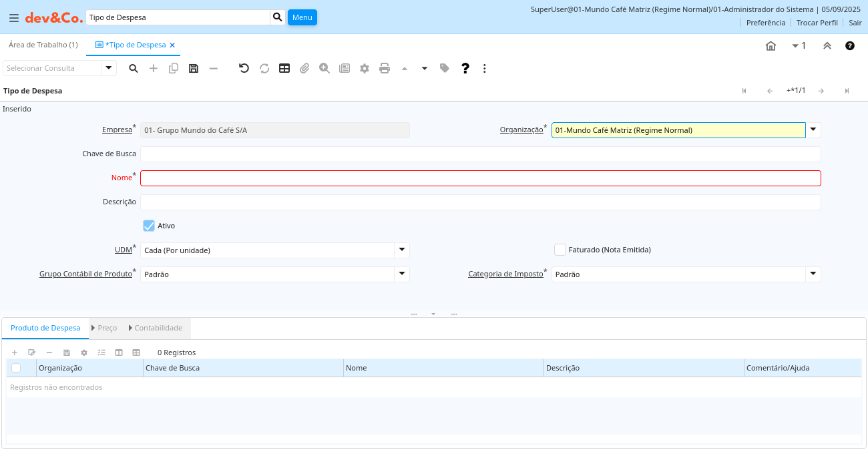The height and width of the screenshot is (450, 868).
Task: Switch to Área de Trabalho tab
Action: (43, 45)
